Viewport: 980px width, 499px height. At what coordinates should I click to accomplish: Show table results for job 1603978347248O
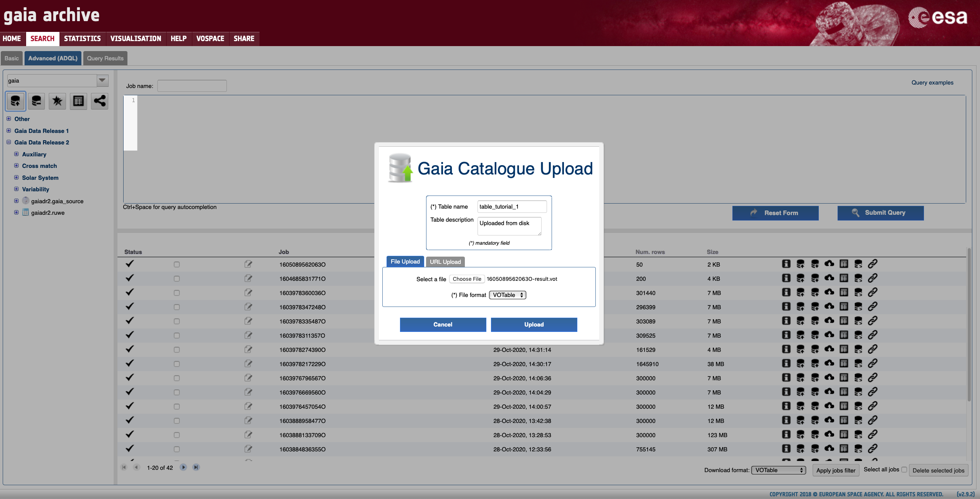844,307
